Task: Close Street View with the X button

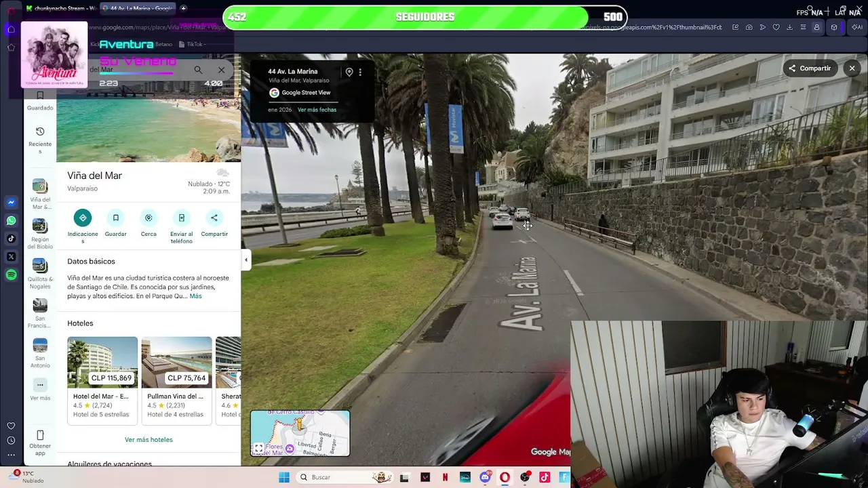Action: 852,68
